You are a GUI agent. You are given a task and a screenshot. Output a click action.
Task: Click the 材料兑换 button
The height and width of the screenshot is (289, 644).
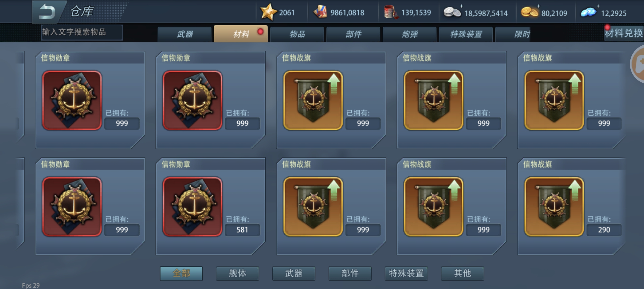point(624,33)
